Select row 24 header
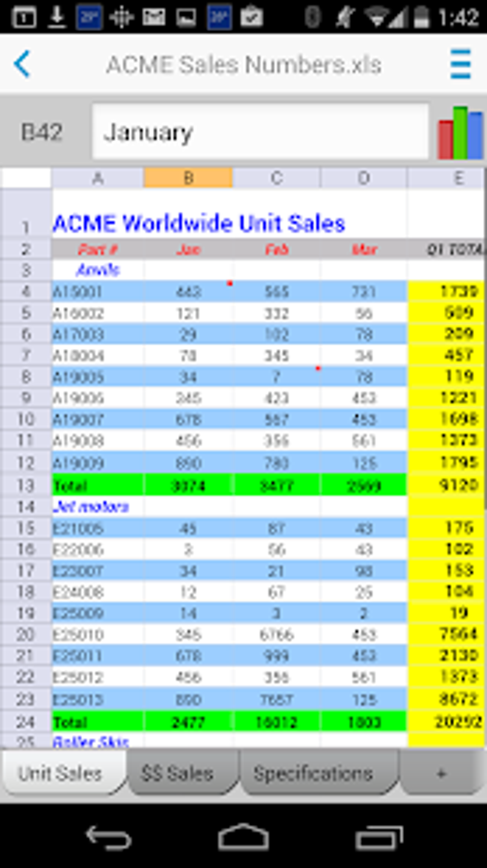Viewport: 487px width, 868px height. (x=26, y=721)
